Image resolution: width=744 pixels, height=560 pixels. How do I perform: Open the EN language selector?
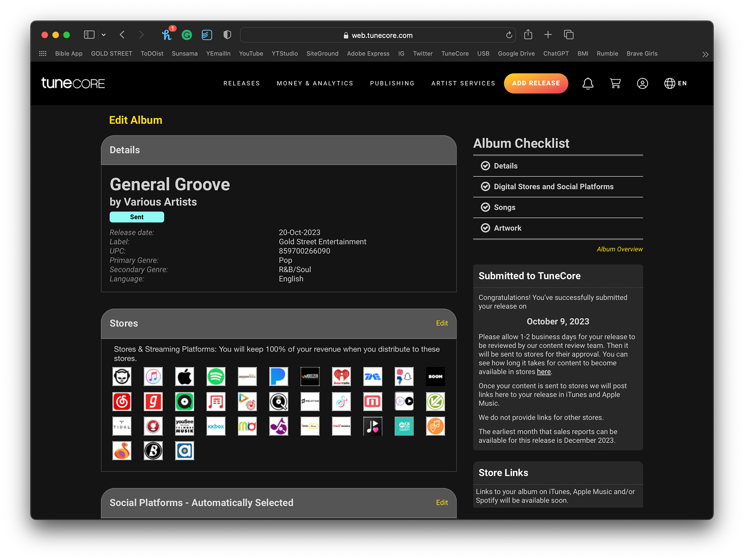click(675, 83)
